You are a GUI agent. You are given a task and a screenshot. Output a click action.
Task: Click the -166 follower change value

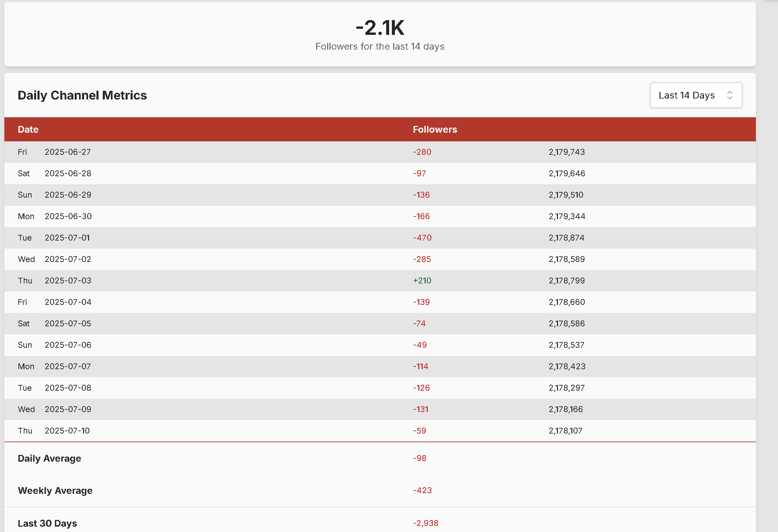click(x=421, y=216)
